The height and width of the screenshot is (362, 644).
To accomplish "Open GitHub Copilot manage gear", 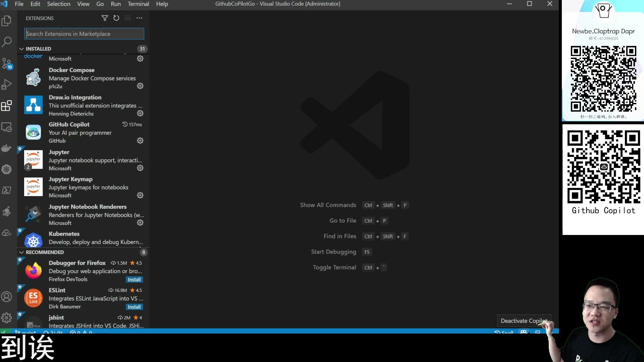I will (x=140, y=141).
